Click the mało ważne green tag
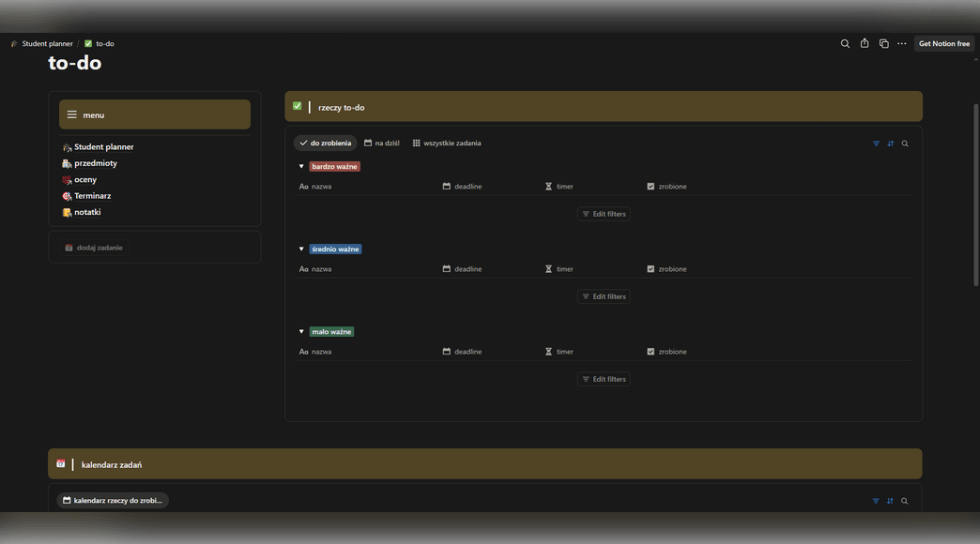The image size is (980, 544). point(332,332)
